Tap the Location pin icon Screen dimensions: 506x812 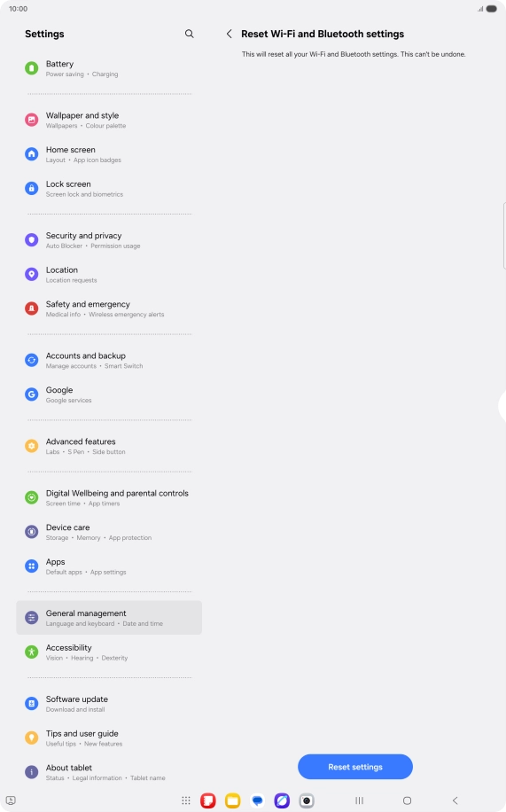32,275
